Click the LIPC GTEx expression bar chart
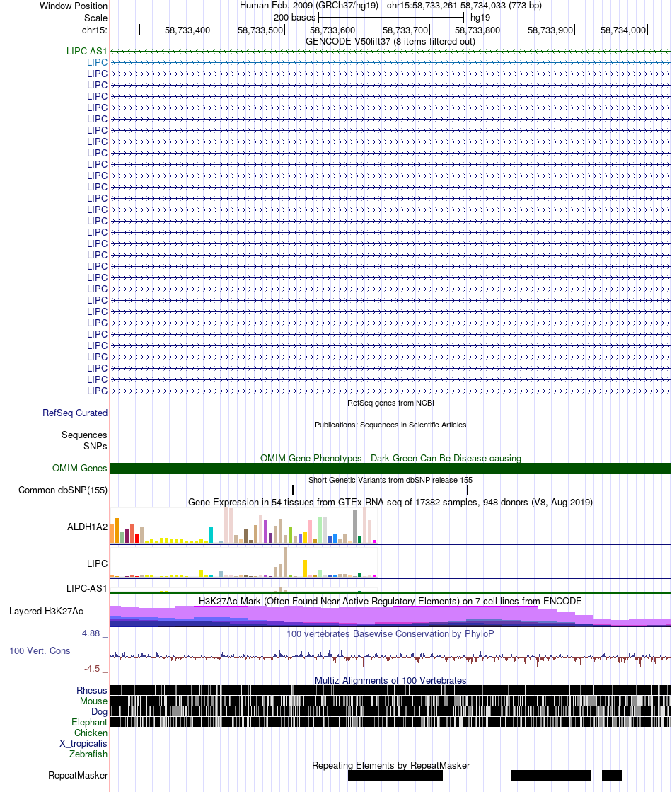The width and height of the screenshot is (672, 792). (x=244, y=562)
